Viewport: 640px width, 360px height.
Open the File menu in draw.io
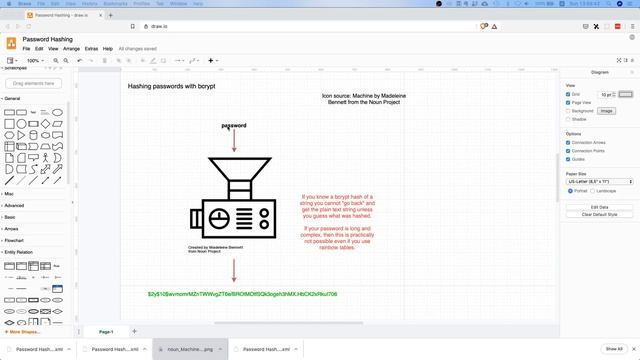pos(26,49)
